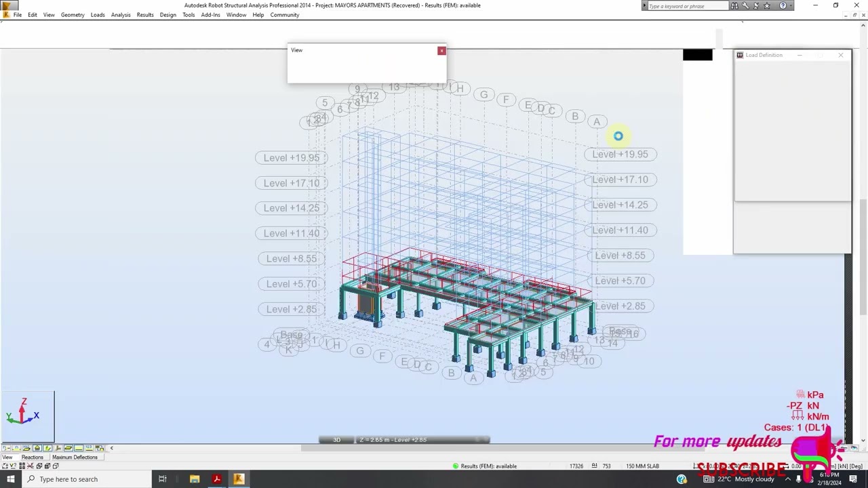Viewport: 868px width, 488px height.
Task: Click the red-cross icon in the lower toolbar
Action: click(x=31, y=466)
